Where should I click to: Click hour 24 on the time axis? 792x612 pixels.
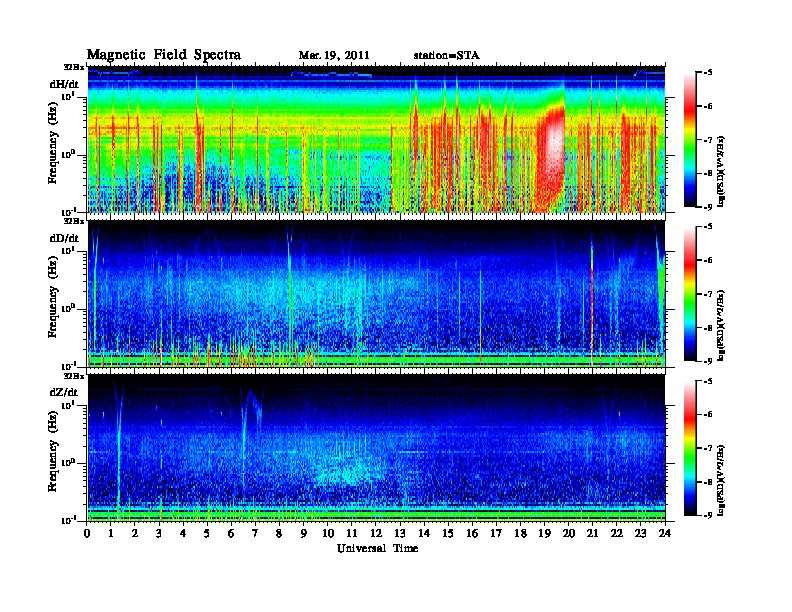(x=665, y=533)
